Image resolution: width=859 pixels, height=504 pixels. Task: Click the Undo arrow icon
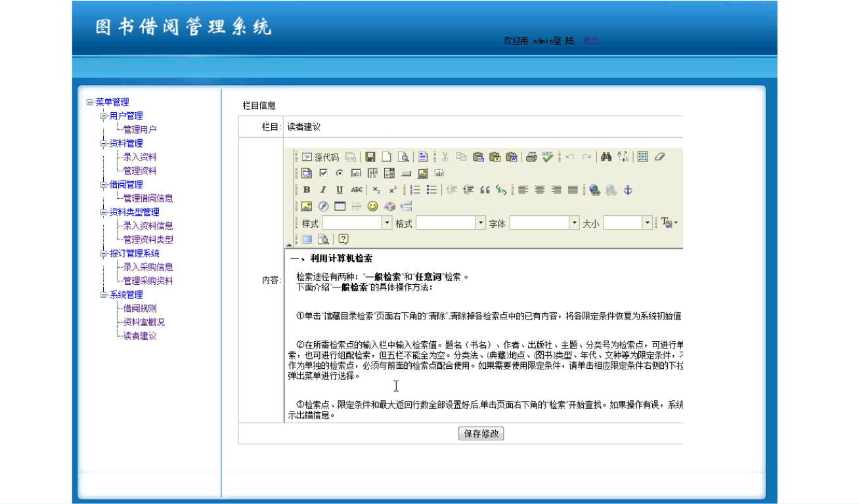pos(570,157)
